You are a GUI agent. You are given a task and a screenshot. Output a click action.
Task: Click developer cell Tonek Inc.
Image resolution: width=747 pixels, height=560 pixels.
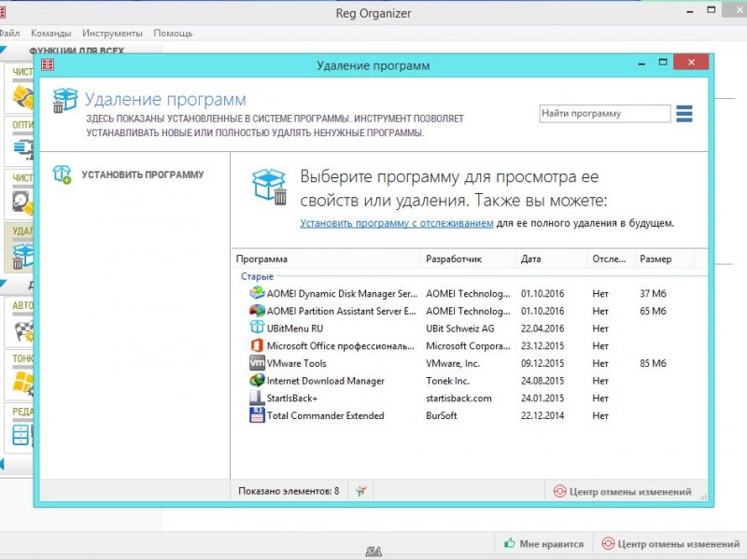(x=447, y=381)
